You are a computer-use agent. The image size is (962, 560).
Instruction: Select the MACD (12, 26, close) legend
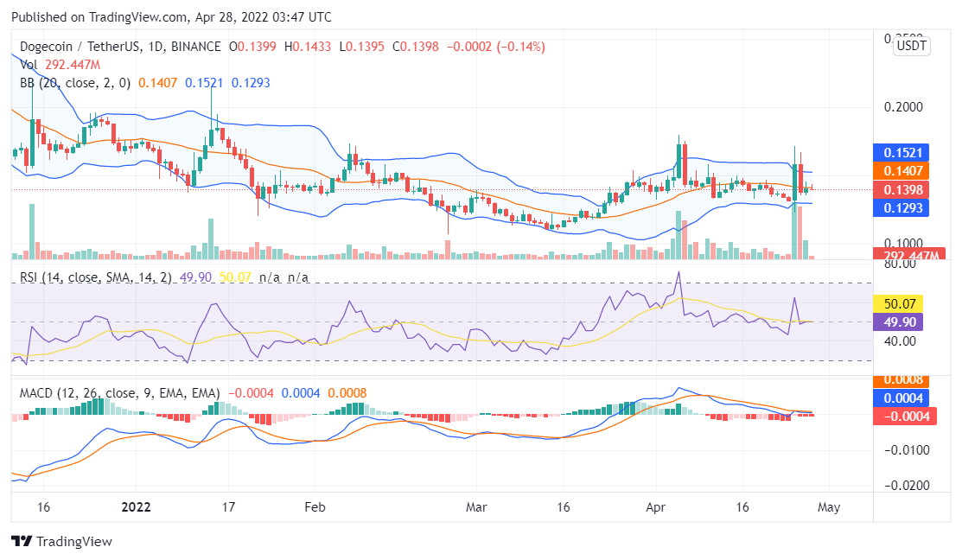119,393
